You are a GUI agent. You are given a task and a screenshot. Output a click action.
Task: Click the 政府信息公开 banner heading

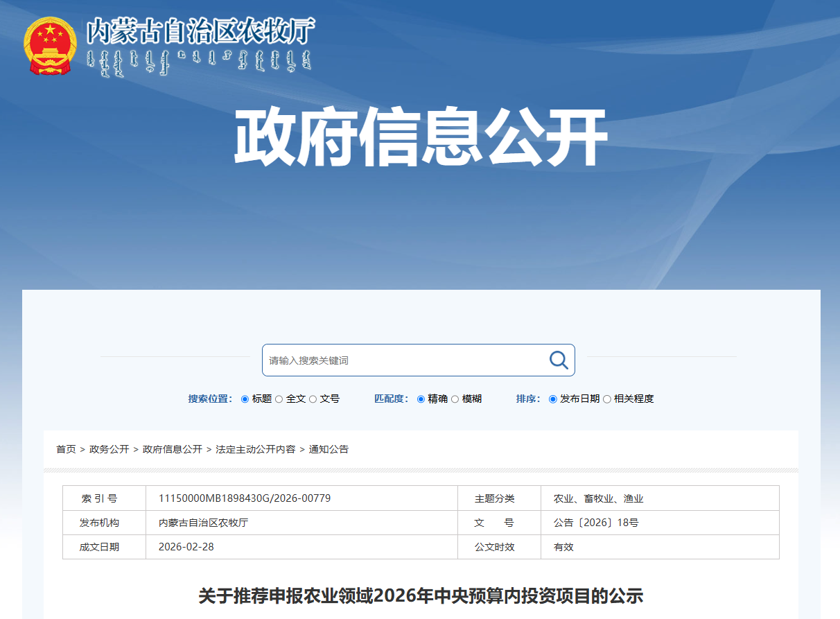pyautogui.click(x=420, y=137)
